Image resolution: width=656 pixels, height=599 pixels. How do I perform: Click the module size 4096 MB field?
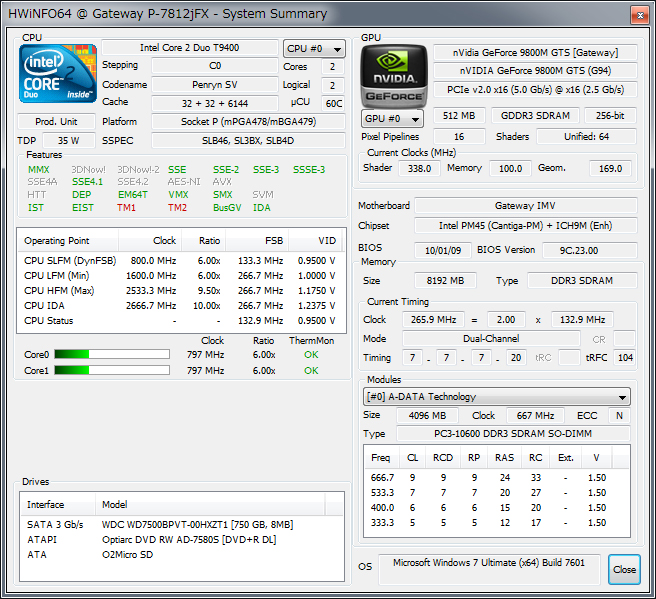click(428, 415)
